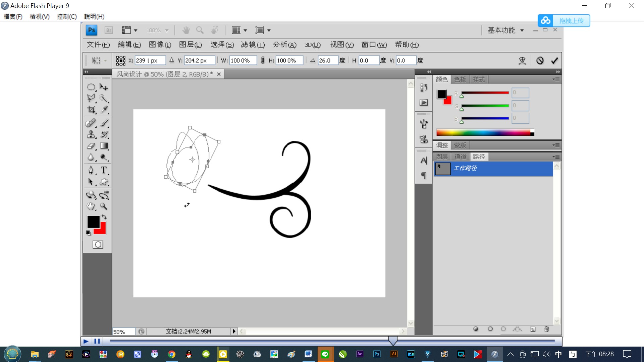The height and width of the screenshot is (362, 644).
Task: Open the 滤镜 menu
Action: [253, 45]
